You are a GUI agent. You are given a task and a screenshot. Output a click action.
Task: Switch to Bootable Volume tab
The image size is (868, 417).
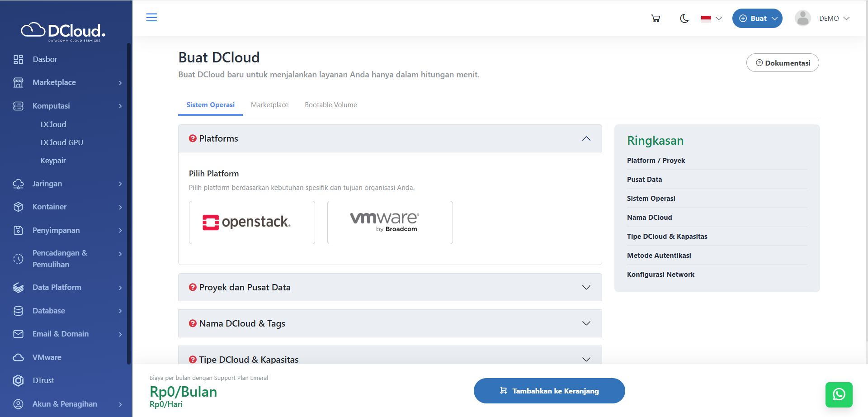pyautogui.click(x=330, y=105)
